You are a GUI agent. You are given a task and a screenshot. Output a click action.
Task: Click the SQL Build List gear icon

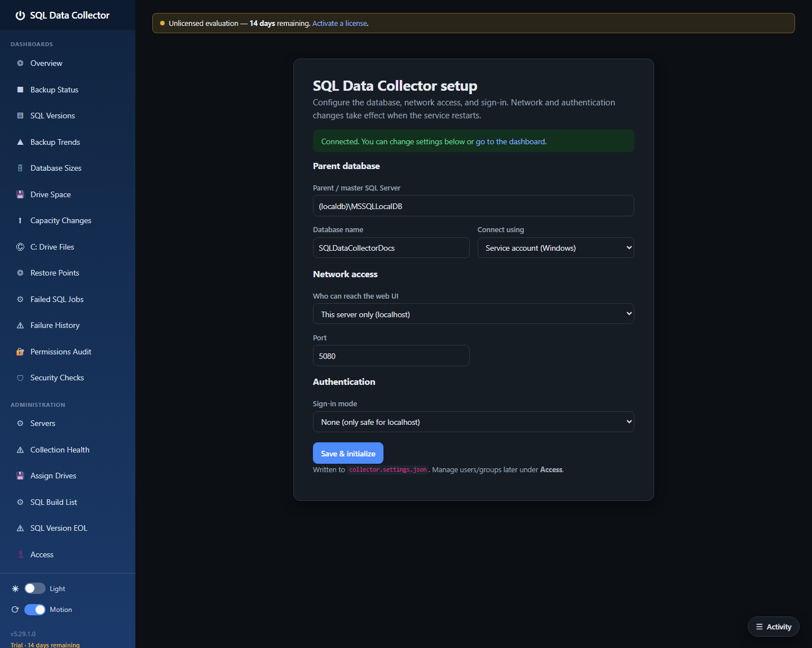click(20, 502)
